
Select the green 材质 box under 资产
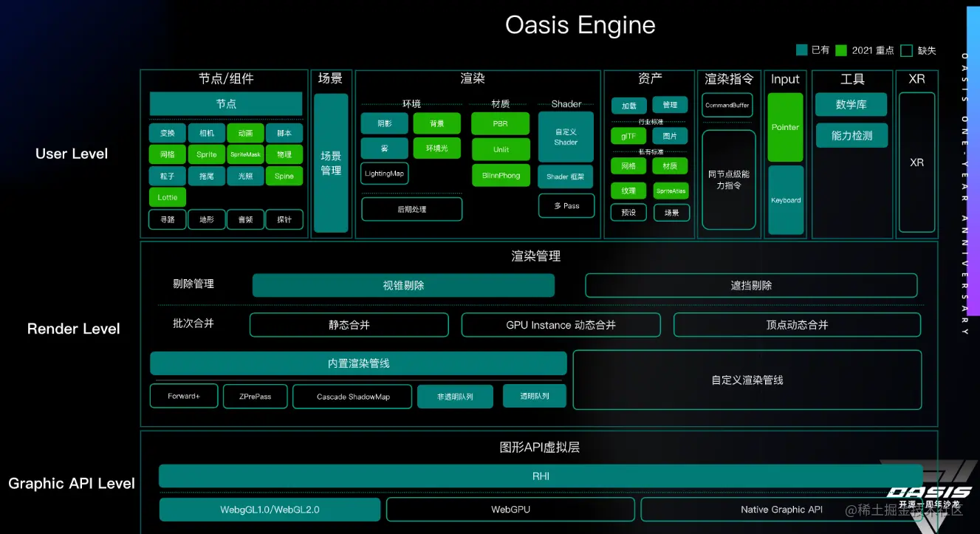pyautogui.click(x=670, y=166)
